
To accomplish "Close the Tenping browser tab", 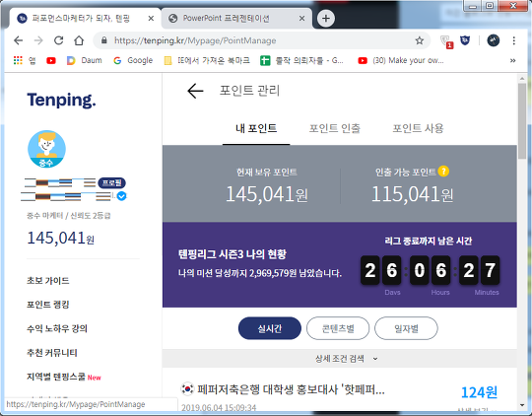I will [x=151, y=19].
